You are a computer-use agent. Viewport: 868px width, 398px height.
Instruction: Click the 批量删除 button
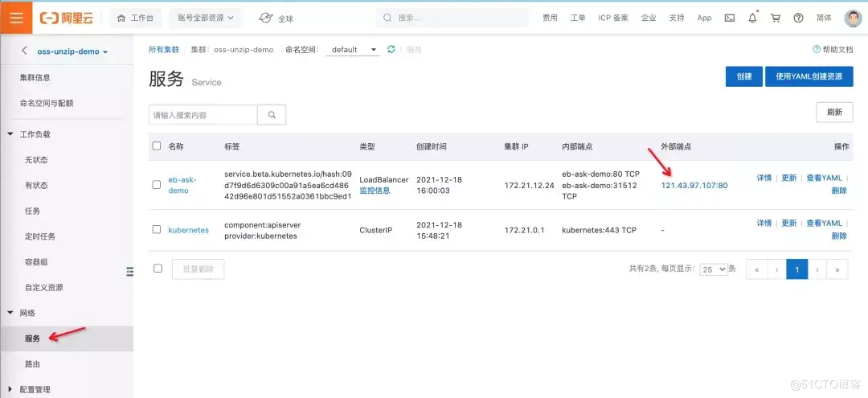click(x=199, y=269)
